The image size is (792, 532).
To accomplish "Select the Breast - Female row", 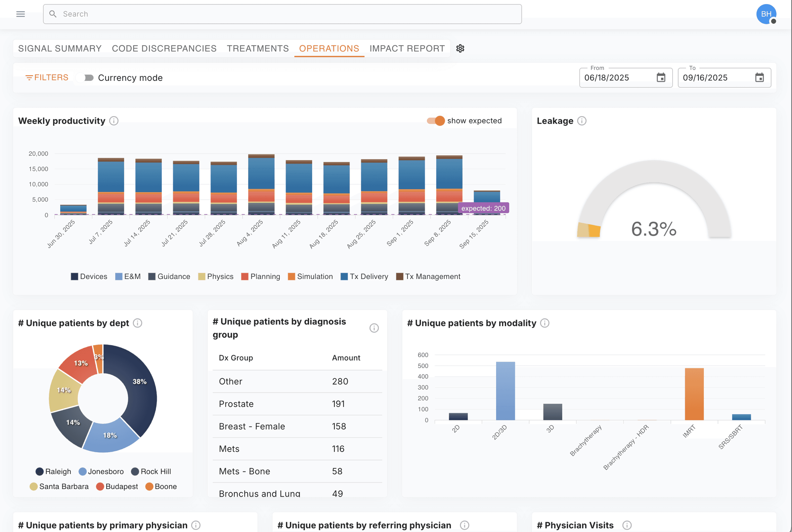I will tap(297, 426).
